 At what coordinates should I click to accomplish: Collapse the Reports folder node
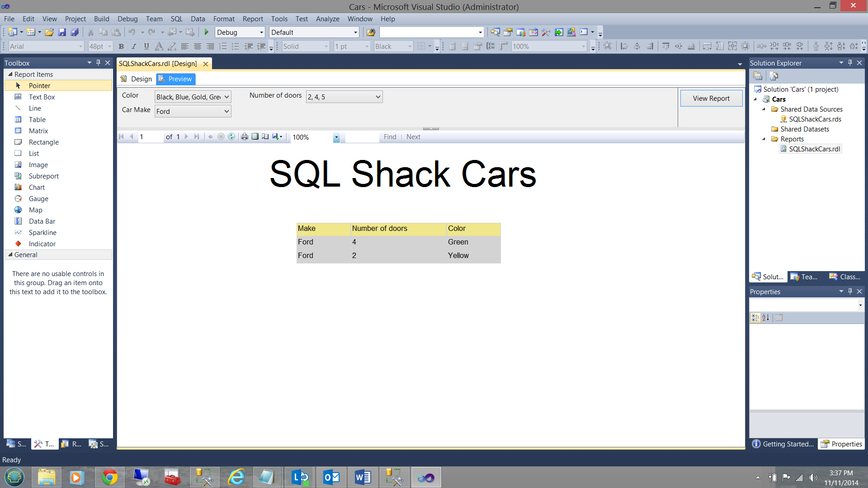tap(764, 139)
